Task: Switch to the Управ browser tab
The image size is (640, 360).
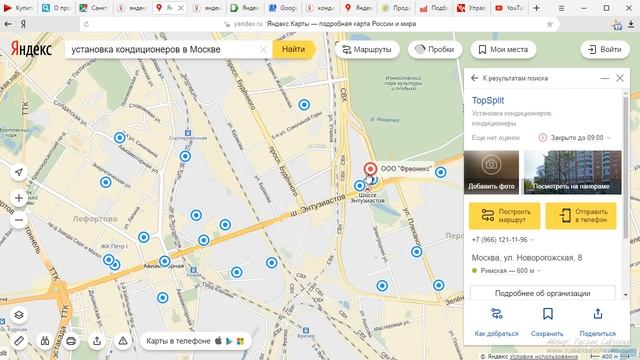Action: pyautogui.click(x=471, y=8)
